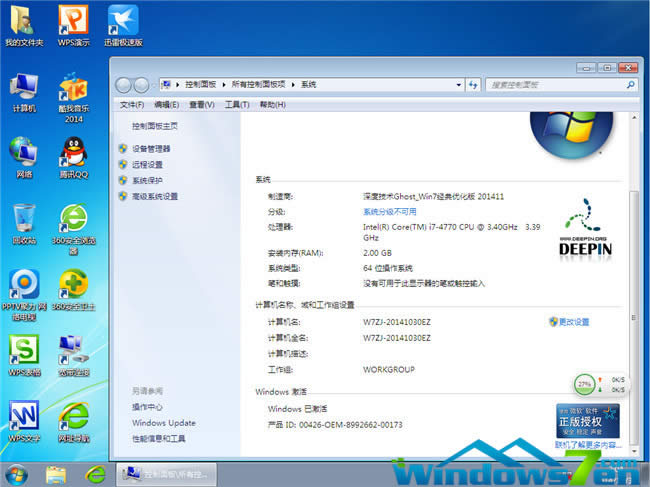Click the back navigation arrow button
This screenshot has height=487, width=650.
(x=125, y=85)
